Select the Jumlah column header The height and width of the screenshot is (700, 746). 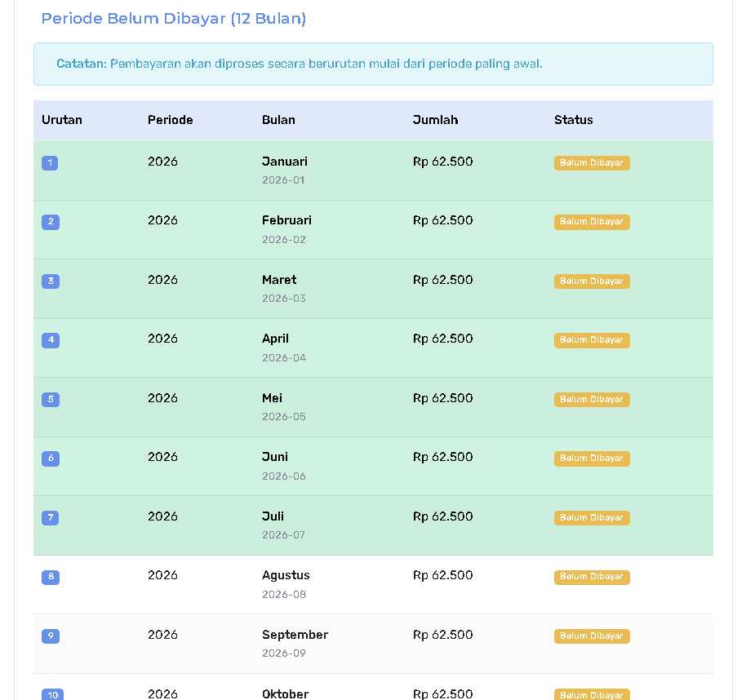(x=435, y=120)
